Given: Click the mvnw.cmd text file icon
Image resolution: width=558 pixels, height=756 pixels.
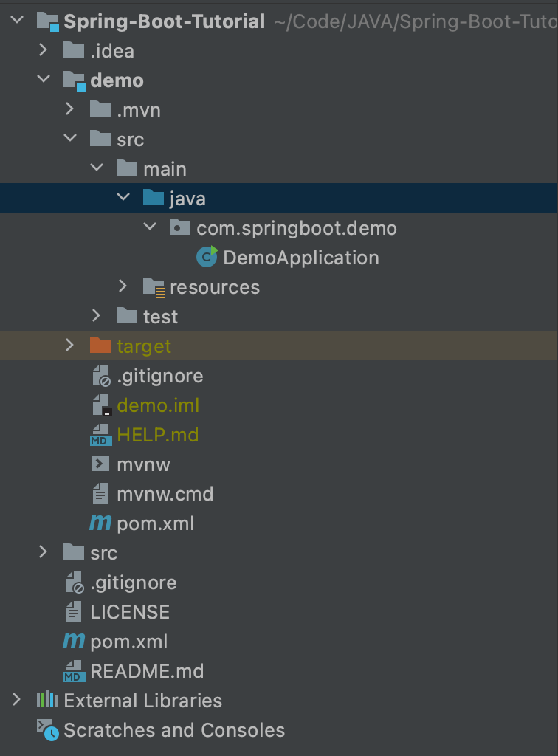Looking at the screenshot, I should (x=100, y=494).
